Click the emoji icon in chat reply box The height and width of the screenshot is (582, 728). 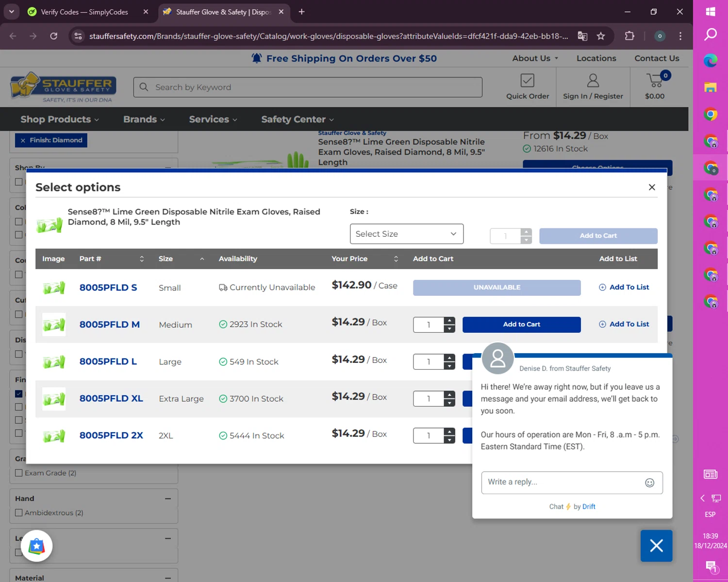649,483
